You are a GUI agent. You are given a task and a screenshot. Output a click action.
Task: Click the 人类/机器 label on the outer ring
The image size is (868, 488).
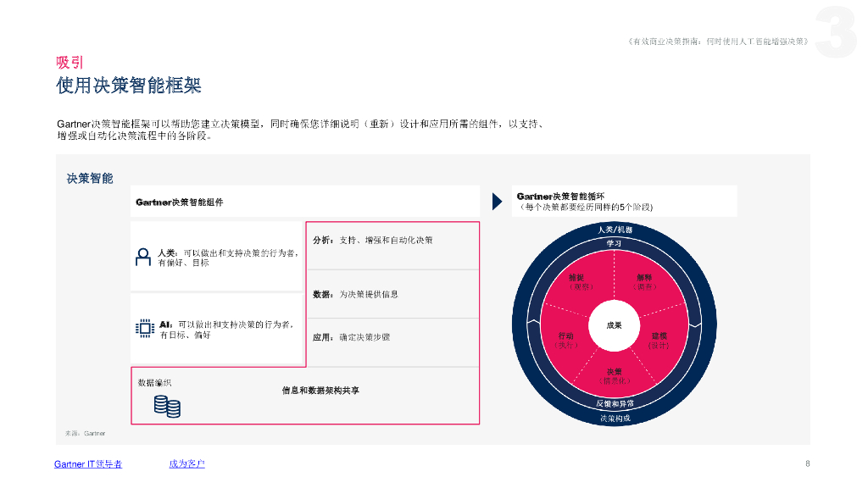pyautogui.click(x=615, y=230)
